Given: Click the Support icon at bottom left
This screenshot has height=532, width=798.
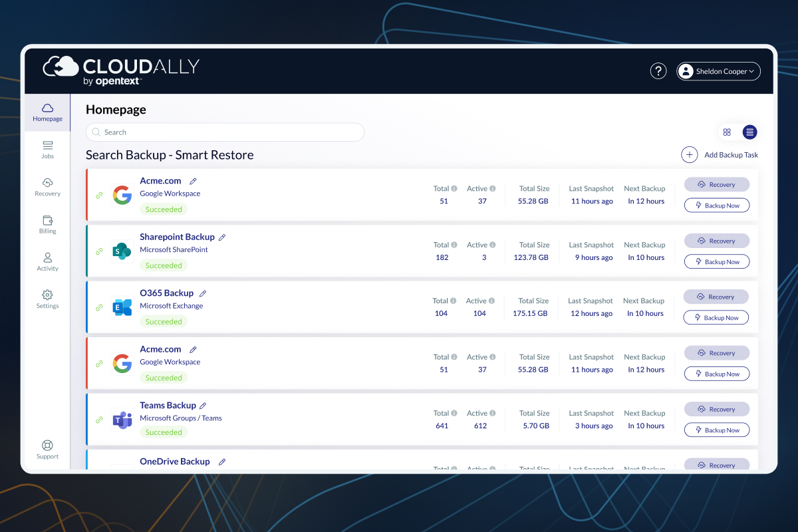Looking at the screenshot, I should pyautogui.click(x=47, y=446).
